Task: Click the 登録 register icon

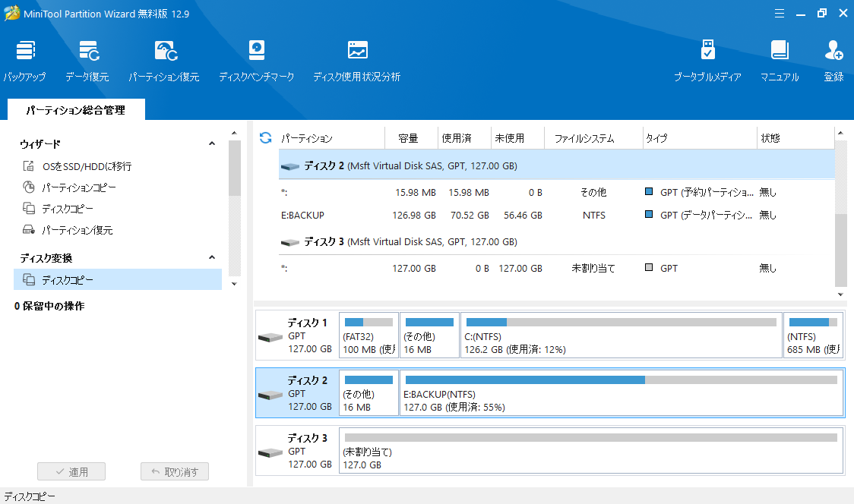Action: tap(833, 61)
